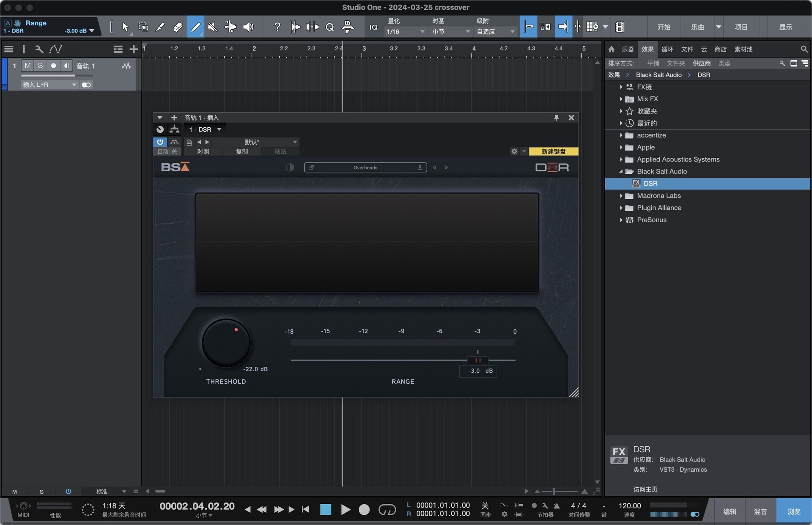Click the search icon in browser panel
Image resolution: width=812 pixels, height=525 pixels.
[x=804, y=49]
